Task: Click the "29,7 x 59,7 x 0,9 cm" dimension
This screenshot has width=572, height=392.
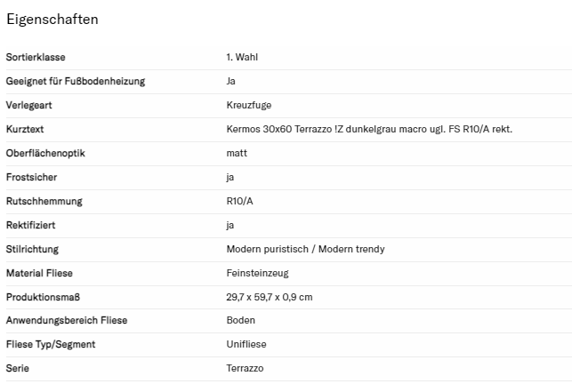Action: [269, 298]
